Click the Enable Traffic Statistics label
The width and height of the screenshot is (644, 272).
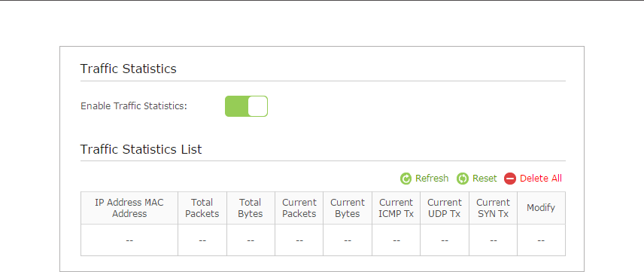pos(133,106)
